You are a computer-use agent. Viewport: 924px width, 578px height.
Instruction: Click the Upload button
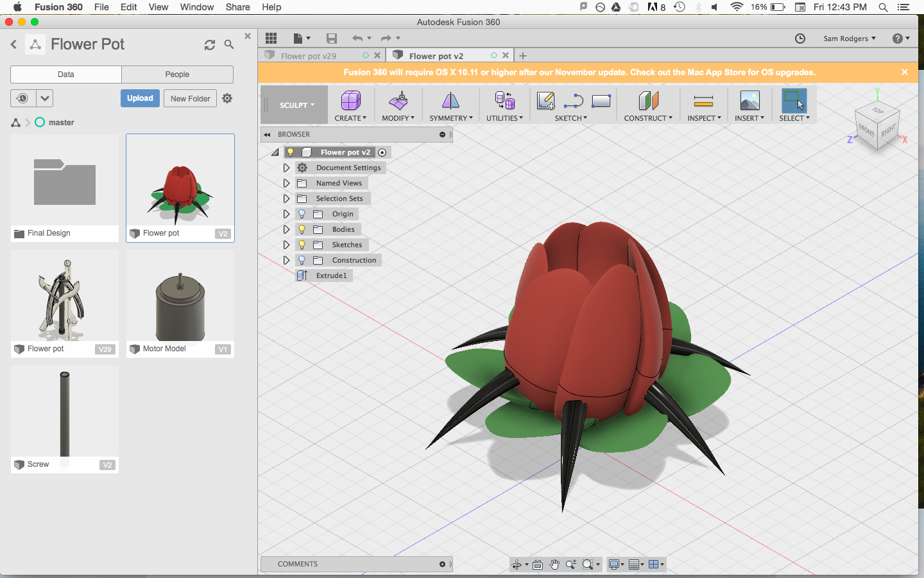(140, 98)
